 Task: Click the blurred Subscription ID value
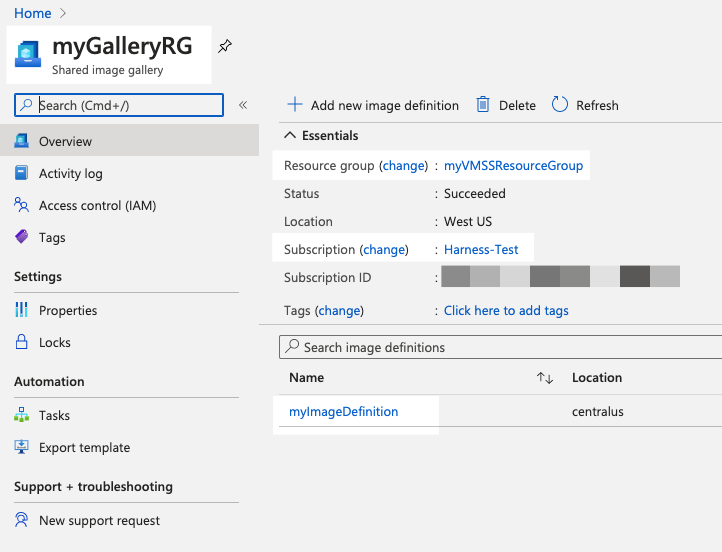point(560,276)
